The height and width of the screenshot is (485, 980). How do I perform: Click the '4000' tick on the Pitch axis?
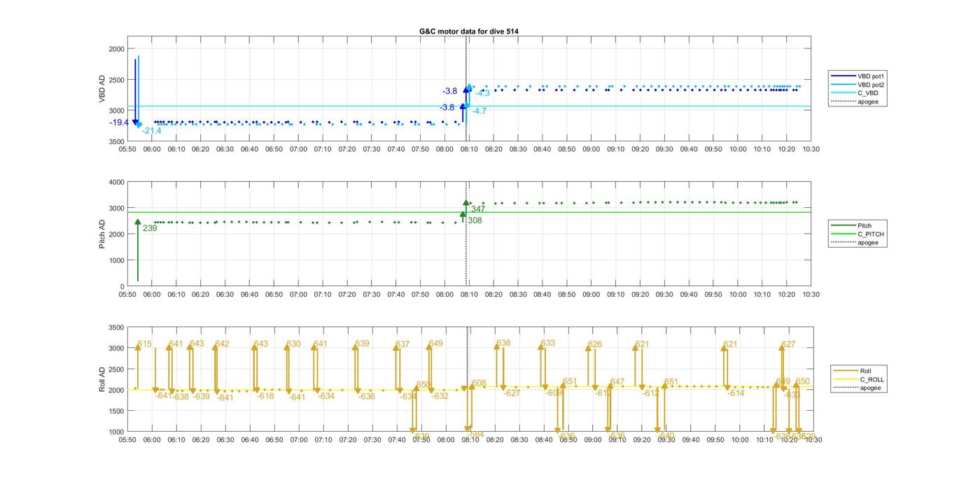[116, 182]
